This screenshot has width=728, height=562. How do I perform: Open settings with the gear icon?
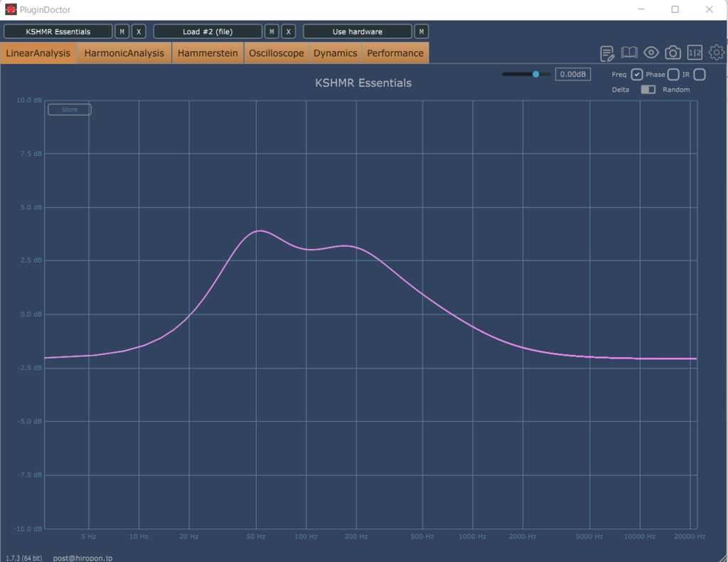point(717,53)
